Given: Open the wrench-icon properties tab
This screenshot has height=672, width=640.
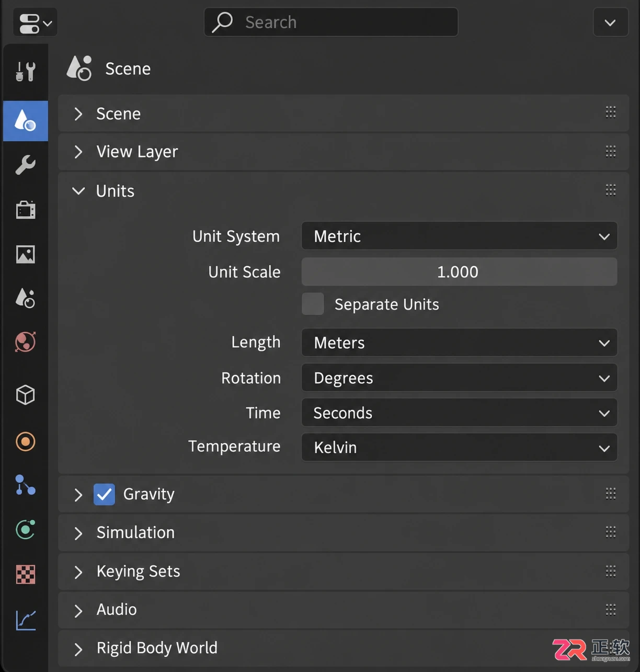Looking at the screenshot, I should 25,165.
